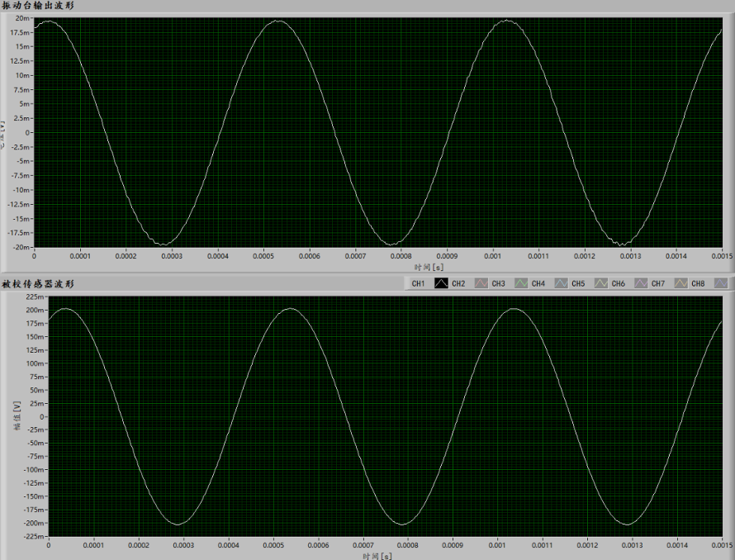
Task: Click the 被校传感器波形 graph title
Action: pyautogui.click(x=38, y=284)
